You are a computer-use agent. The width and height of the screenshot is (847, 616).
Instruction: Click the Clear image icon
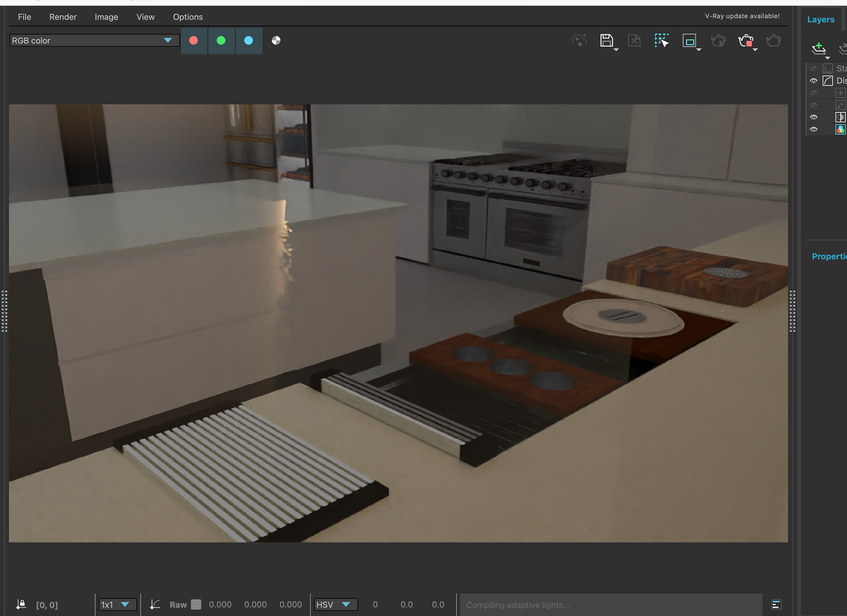(634, 41)
